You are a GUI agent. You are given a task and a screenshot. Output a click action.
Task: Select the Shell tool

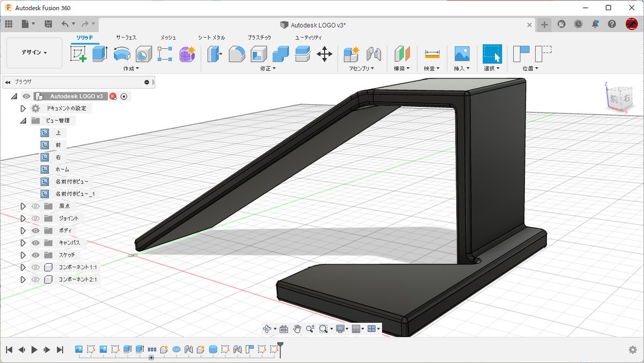(x=259, y=54)
